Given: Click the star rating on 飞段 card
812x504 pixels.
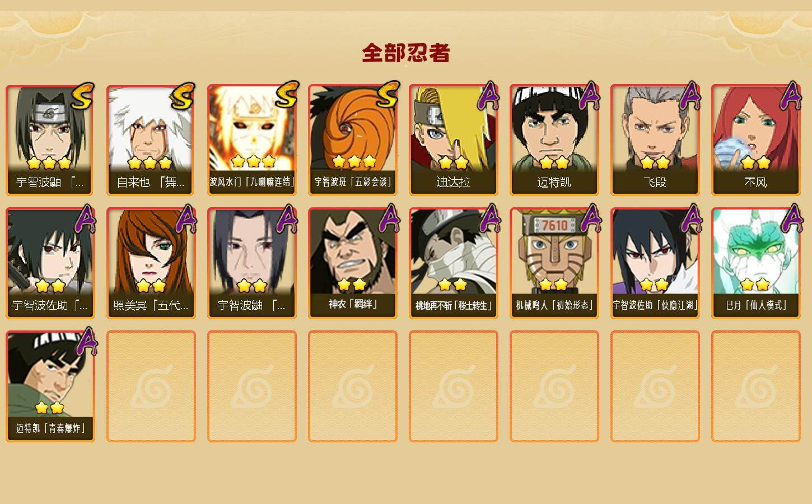Looking at the screenshot, I should tap(655, 163).
